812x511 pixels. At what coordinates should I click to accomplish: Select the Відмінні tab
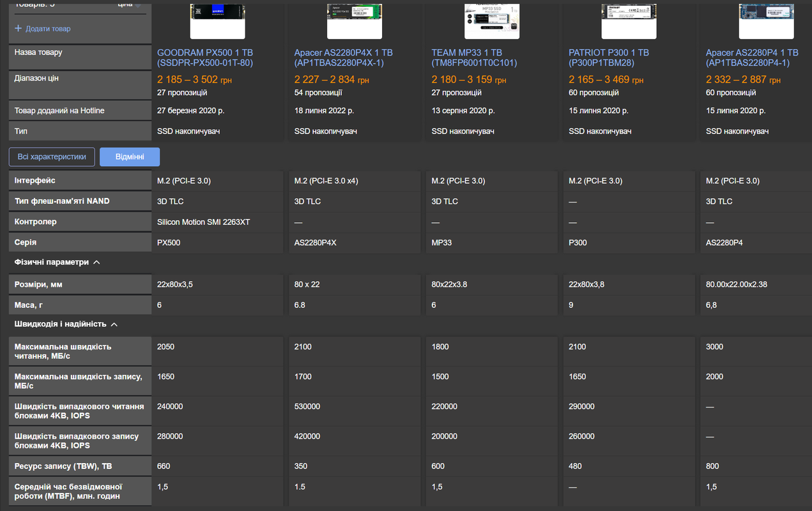pyautogui.click(x=130, y=157)
